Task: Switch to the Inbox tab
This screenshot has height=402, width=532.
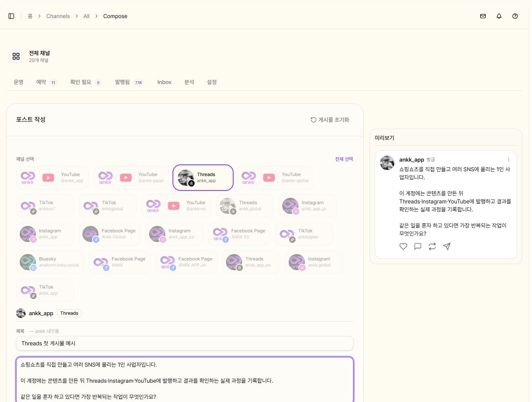Action: coord(164,82)
